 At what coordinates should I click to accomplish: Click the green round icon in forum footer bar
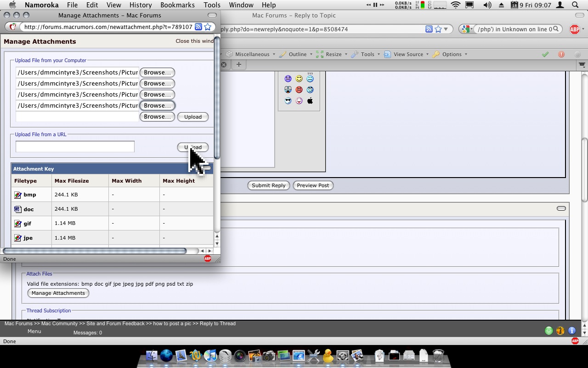548,330
